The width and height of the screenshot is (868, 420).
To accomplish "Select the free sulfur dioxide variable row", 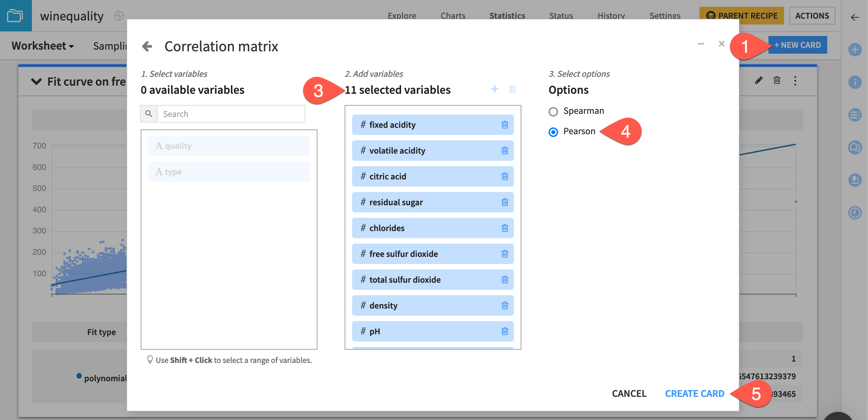I will click(433, 254).
